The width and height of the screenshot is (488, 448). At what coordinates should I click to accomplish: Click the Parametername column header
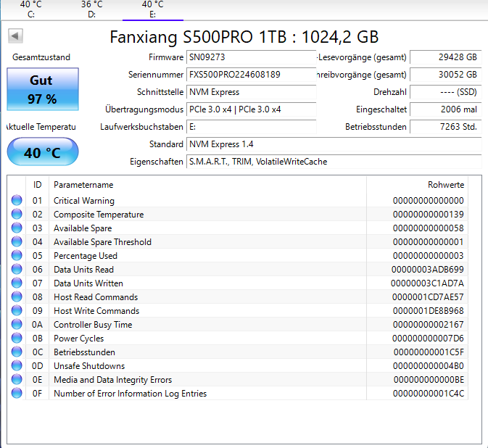click(x=207, y=185)
